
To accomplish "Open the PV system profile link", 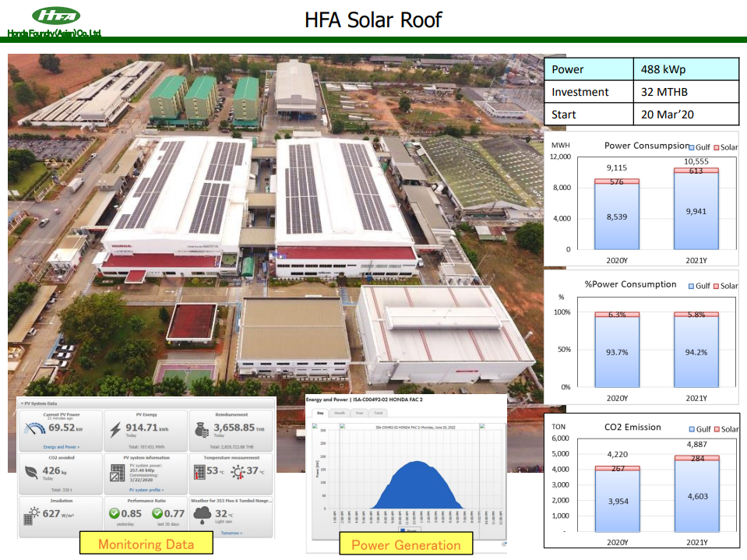I will tap(145, 490).
